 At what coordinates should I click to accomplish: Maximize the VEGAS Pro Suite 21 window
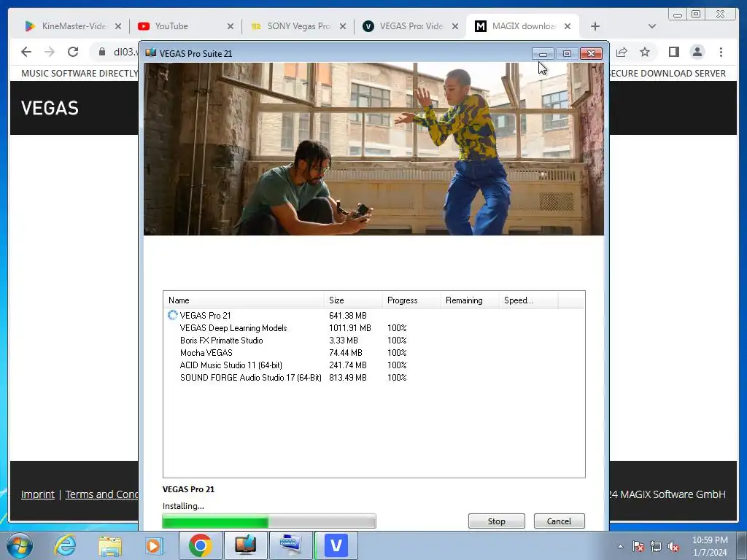[567, 53]
